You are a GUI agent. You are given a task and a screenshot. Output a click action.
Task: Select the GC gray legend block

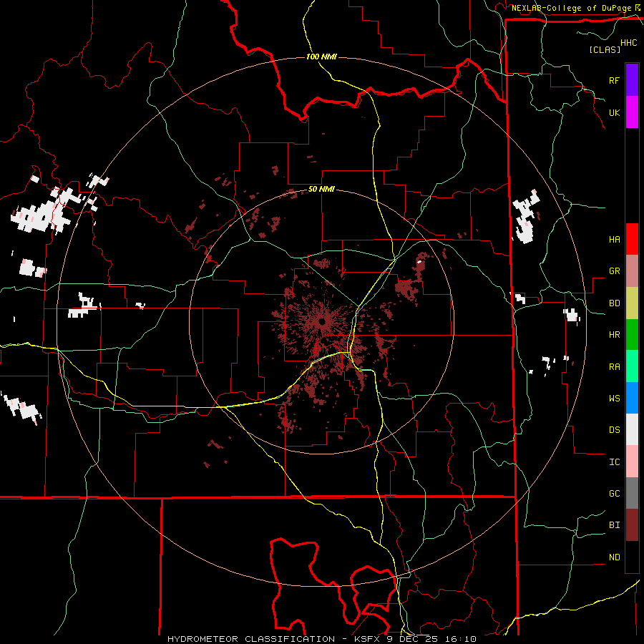632,493
